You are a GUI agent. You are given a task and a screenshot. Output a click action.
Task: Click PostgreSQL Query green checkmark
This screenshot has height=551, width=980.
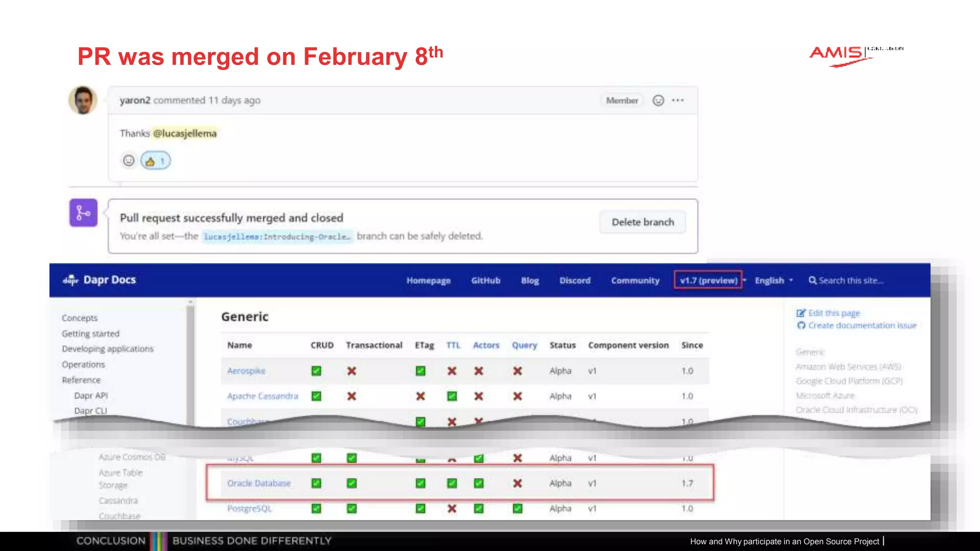pyautogui.click(x=517, y=509)
